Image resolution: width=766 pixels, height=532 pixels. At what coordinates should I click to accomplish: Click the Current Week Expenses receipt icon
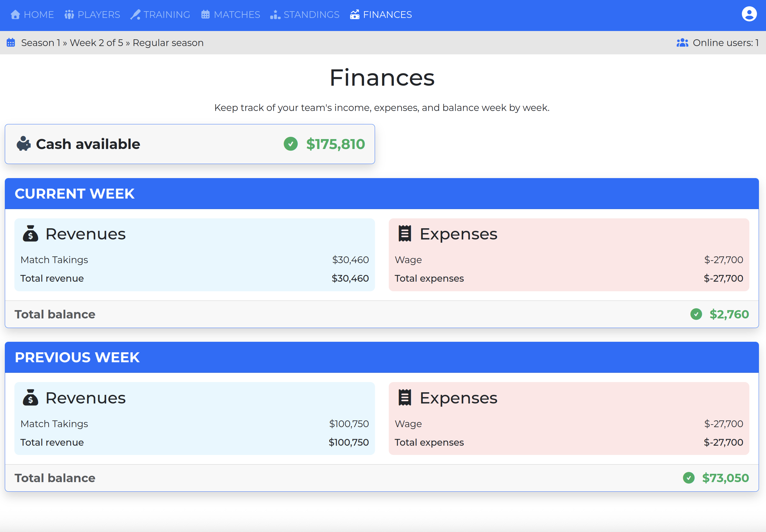click(405, 233)
